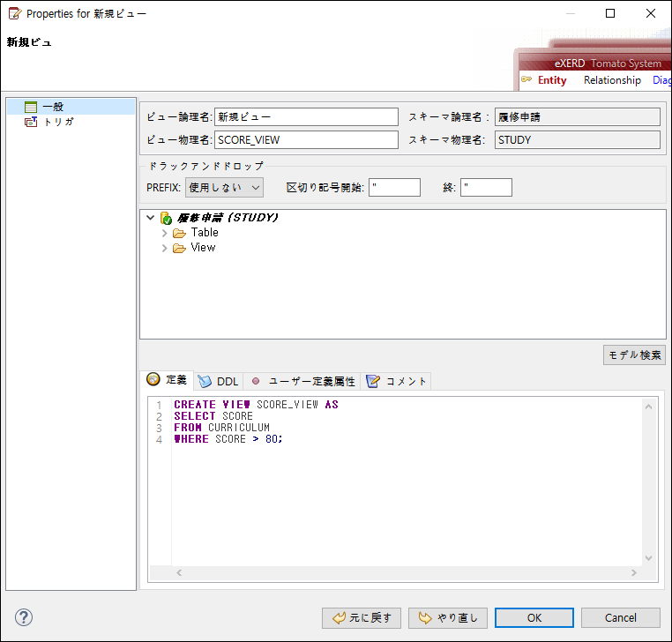This screenshot has width=672, height=642.
Task: Click the ビュー物理名 SCORE_VIEW field
Action: pos(306,140)
